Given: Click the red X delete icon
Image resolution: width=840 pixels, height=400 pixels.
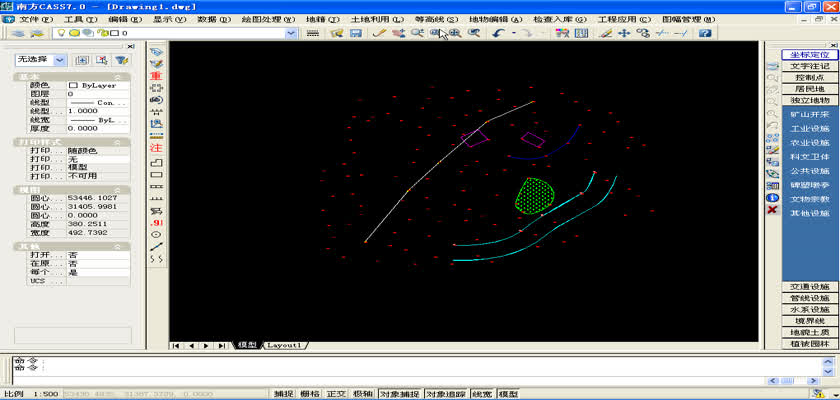Looking at the screenshot, I should pos(772,209).
